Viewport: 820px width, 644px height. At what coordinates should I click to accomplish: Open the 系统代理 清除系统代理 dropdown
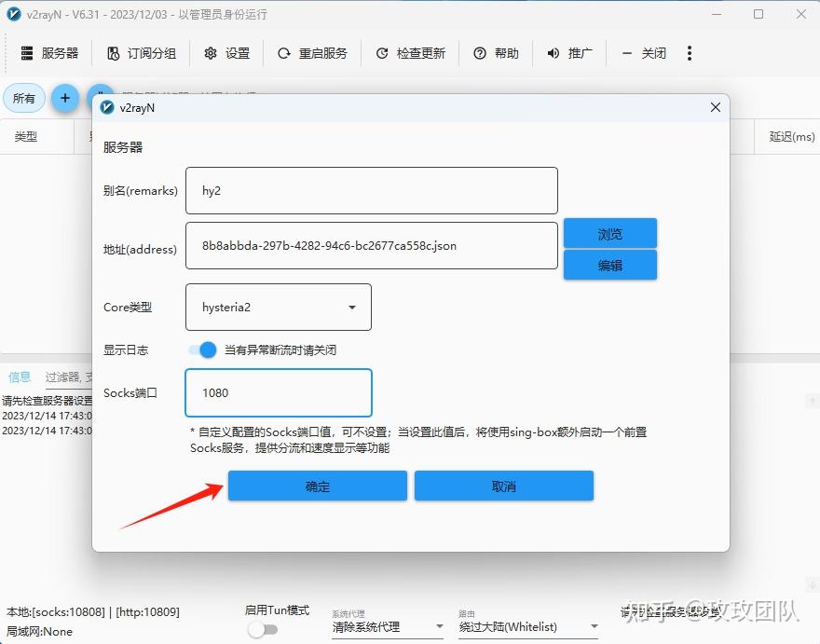click(388, 626)
